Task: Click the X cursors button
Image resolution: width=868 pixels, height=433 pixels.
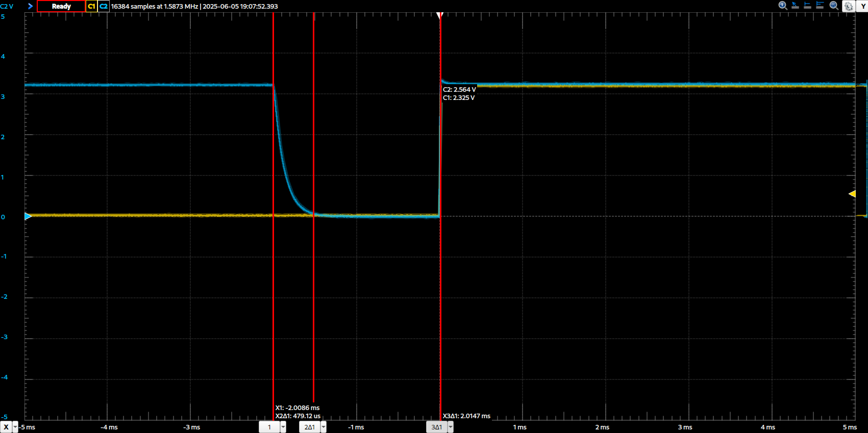Action: click(6, 427)
